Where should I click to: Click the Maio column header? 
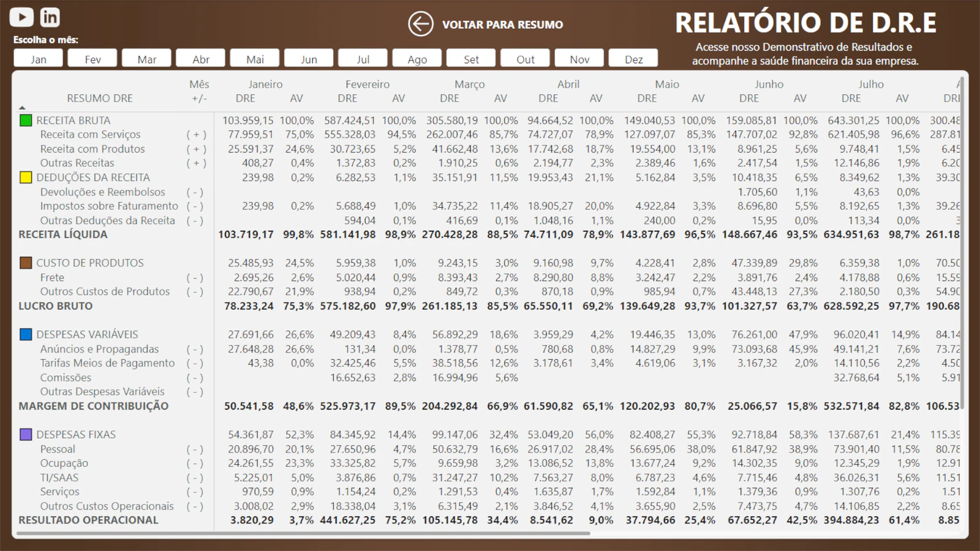click(x=667, y=84)
